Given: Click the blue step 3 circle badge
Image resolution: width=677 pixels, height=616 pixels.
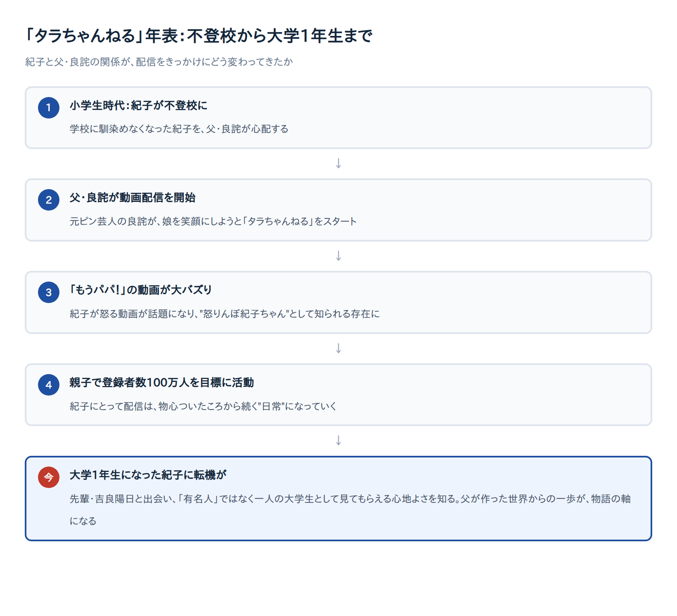Looking at the screenshot, I should tap(49, 292).
